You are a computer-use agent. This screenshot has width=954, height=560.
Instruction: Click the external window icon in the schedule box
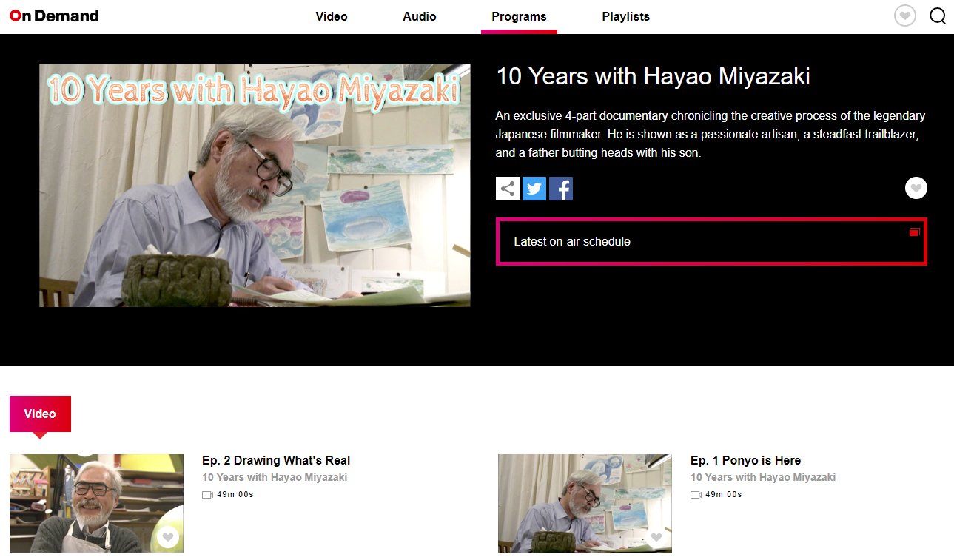pyautogui.click(x=914, y=232)
